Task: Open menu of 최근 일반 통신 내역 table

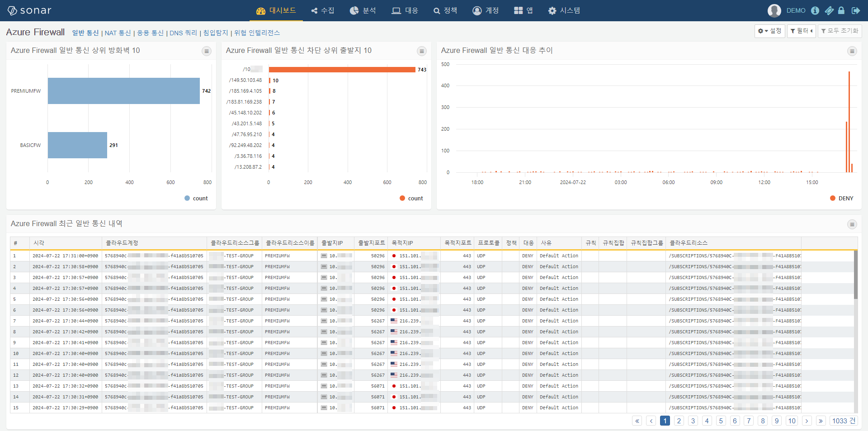Action: [852, 224]
